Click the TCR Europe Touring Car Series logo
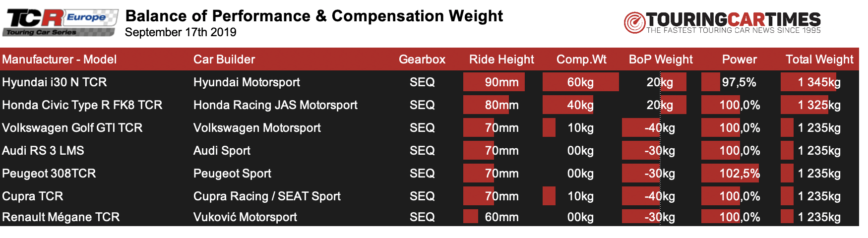Image resolution: width=868 pixels, height=238 pixels. click(x=61, y=23)
